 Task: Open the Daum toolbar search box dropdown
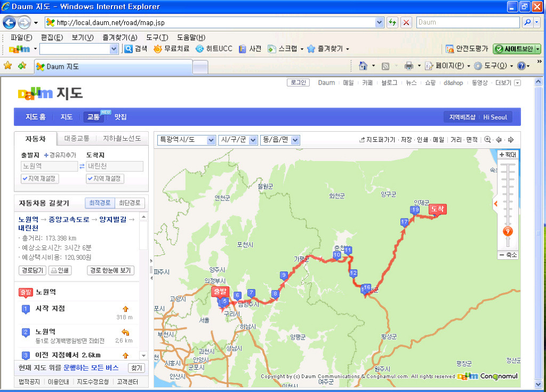tap(114, 49)
